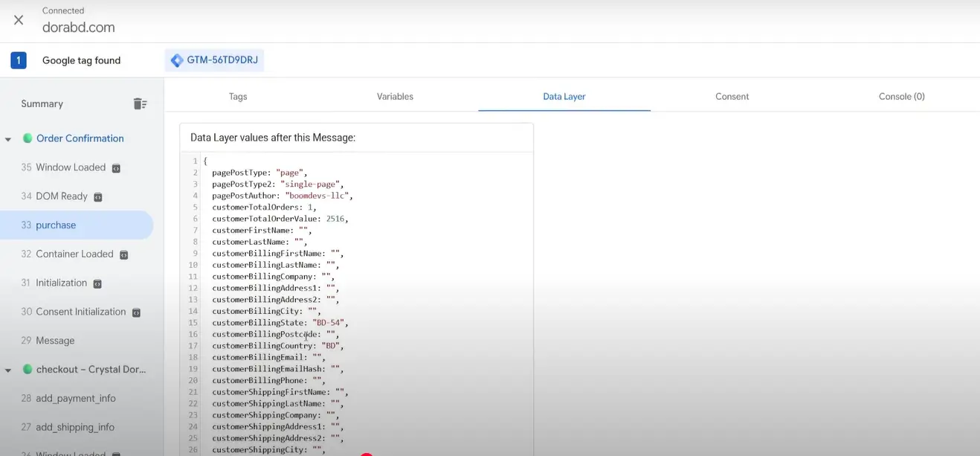Select the 33 purchase event
980x456 pixels.
56,225
